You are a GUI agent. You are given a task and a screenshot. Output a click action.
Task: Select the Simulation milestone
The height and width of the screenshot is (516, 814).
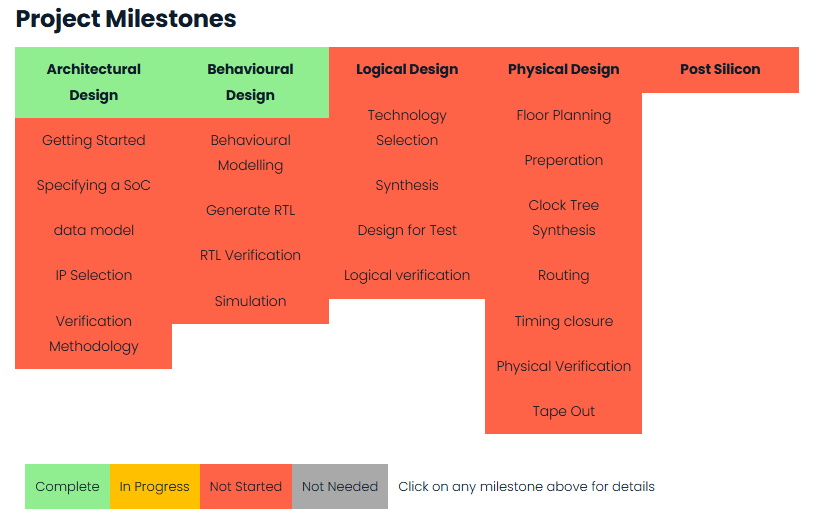click(x=250, y=301)
